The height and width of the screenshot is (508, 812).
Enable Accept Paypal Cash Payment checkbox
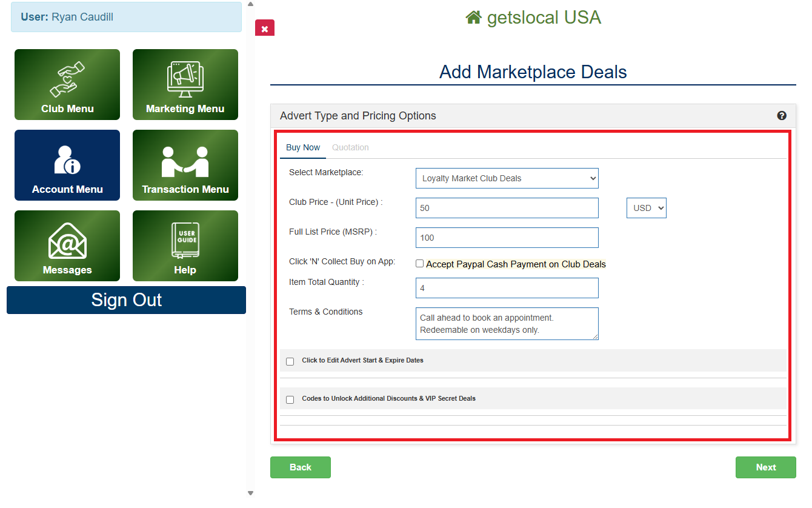pyautogui.click(x=420, y=264)
